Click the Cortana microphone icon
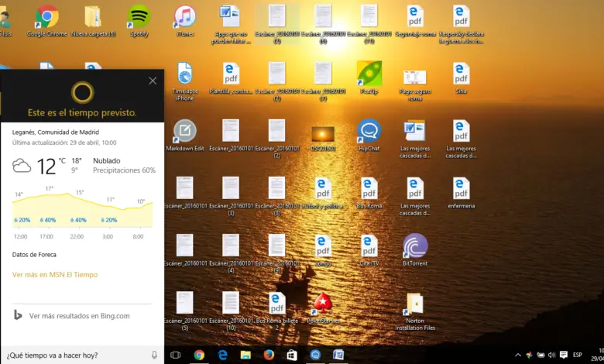The width and height of the screenshot is (604, 364). coord(154,355)
